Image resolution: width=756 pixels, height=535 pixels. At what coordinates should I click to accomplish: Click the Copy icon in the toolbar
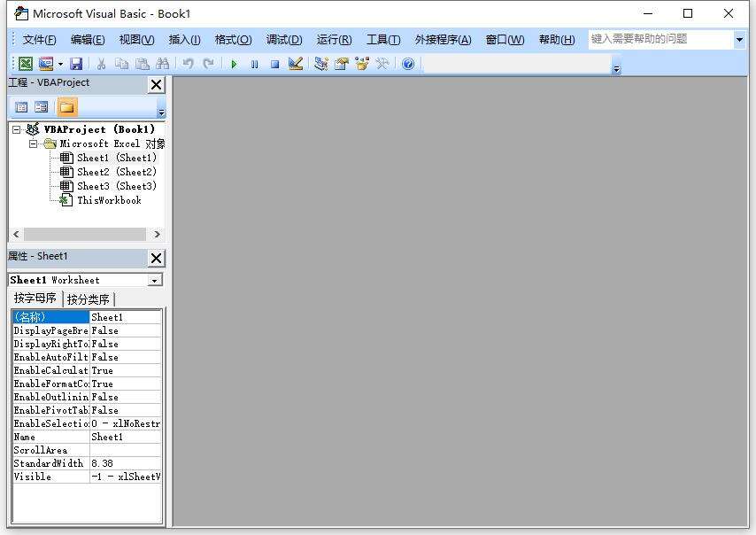[x=121, y=64]
